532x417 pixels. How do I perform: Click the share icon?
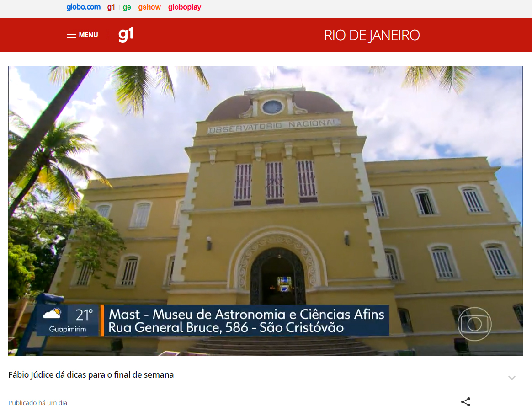point(465,402)
